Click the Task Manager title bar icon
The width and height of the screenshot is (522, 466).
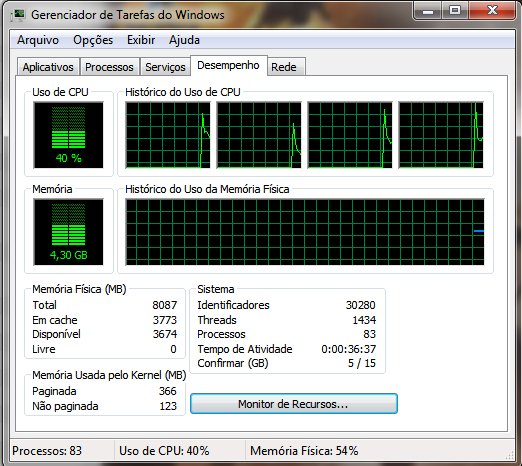[x=18, y=15]
